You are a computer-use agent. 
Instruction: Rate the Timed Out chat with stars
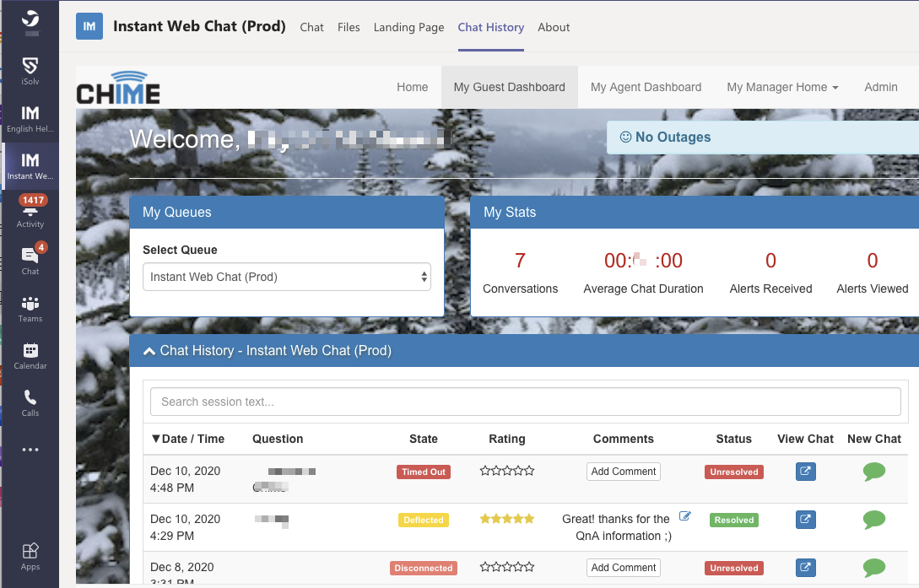(507, 471)
